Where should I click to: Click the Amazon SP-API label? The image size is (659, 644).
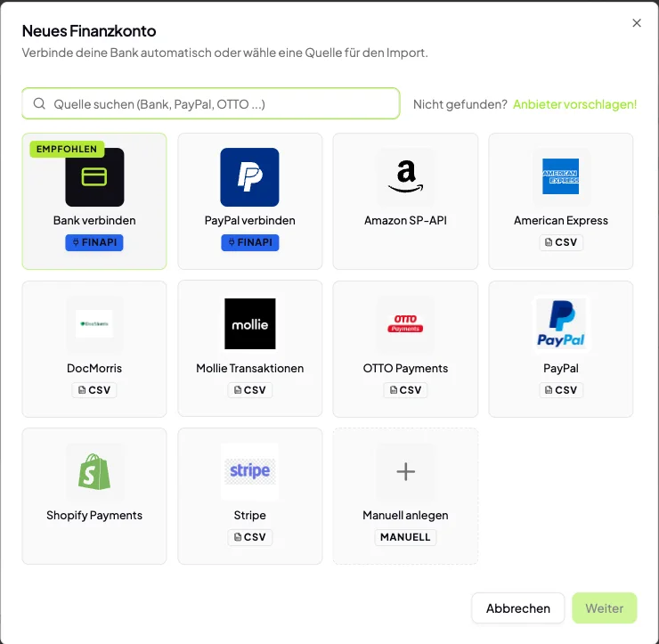[x=405, y=221]
